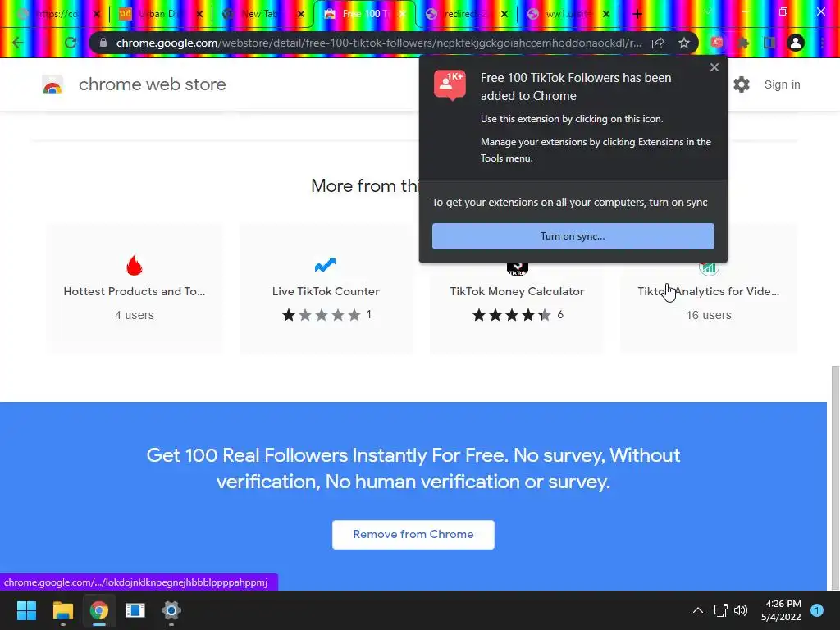Close the Urban Di... tab
840x630 pixels.
pyautogui.click(x=199, y=14)
